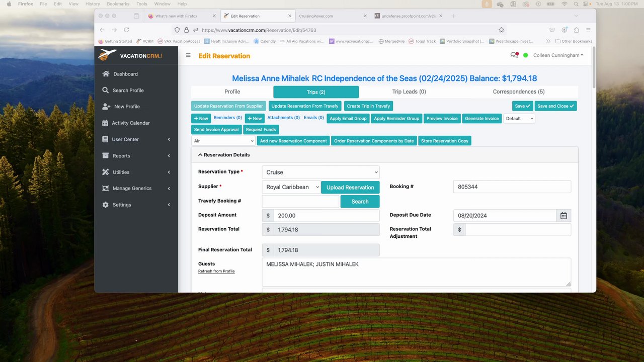Viewport: 644px width, 362px height.
Task: Open the Bookmarks menu in macOS menu bar
Action: tap(118, 4)
